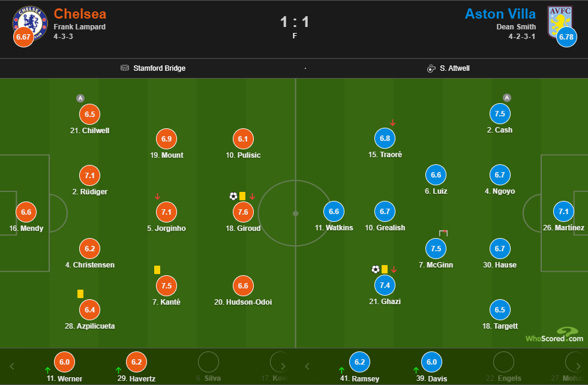Select Grealish's 6.7 rating circle

385,212
